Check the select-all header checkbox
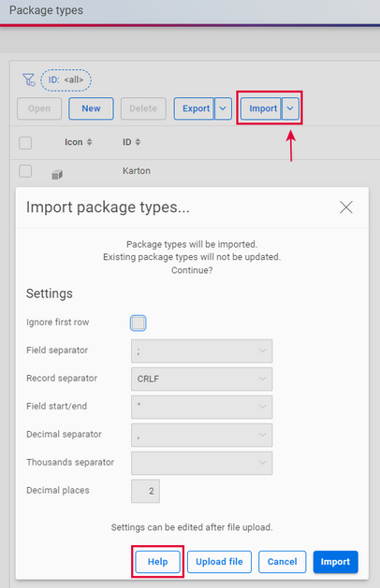380x588 pixels. pos(25,143)
